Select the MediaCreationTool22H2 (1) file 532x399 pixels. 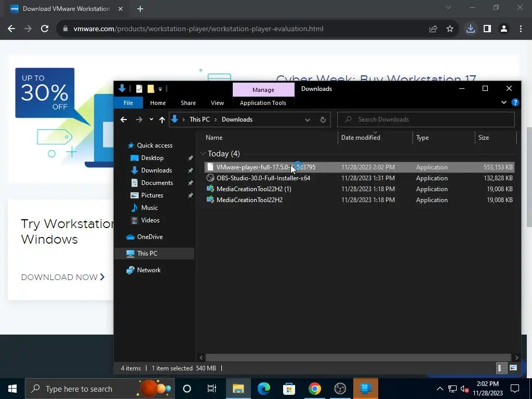[360, 189]
